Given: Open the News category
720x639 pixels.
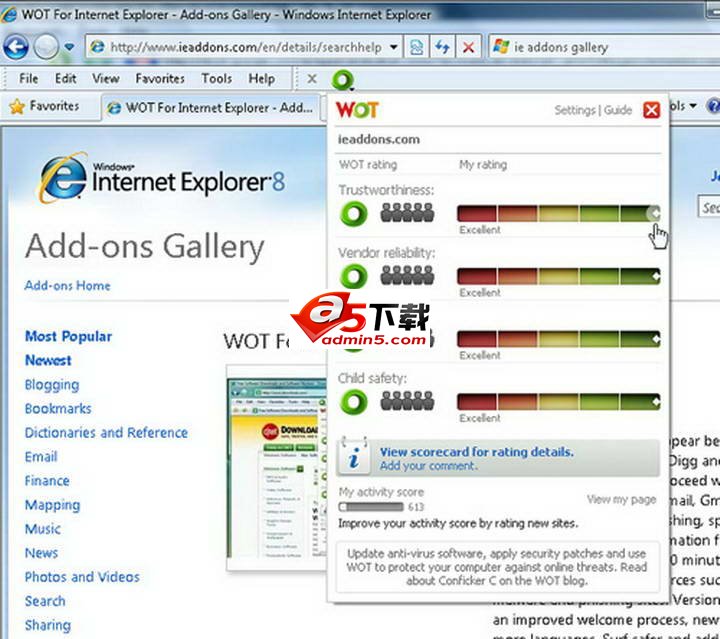Looking at the screenshot, I should pos(41,553).
